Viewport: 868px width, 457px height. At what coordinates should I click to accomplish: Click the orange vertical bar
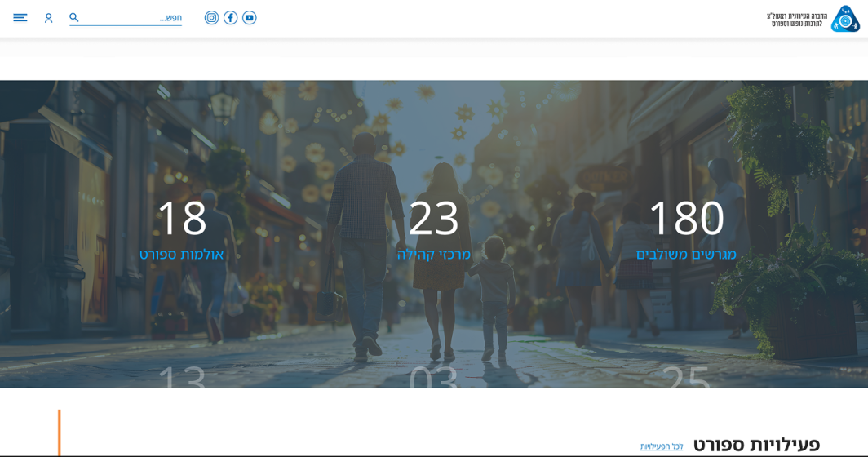[60, 433]
